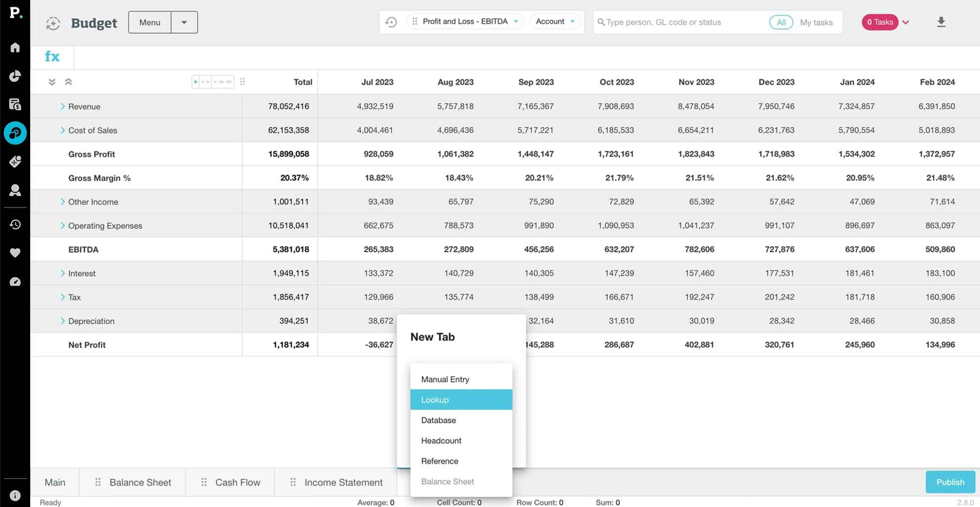Switch to My tasks filter
The height and width of the screenshot is (507, 980).
(816, 22)
